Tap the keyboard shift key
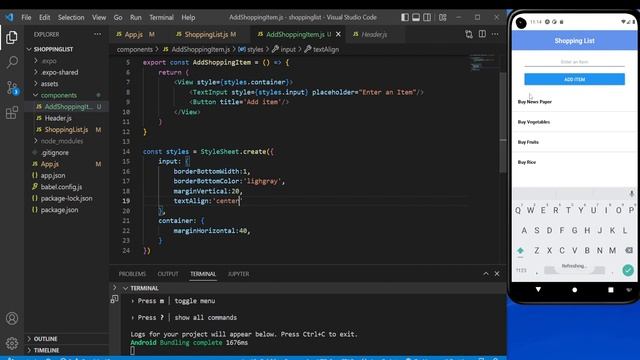640x360 pixels. coord(520,250)
